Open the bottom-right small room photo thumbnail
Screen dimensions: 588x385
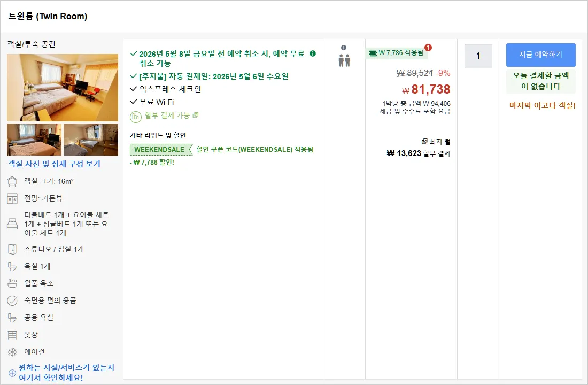[x=91, y=140]
